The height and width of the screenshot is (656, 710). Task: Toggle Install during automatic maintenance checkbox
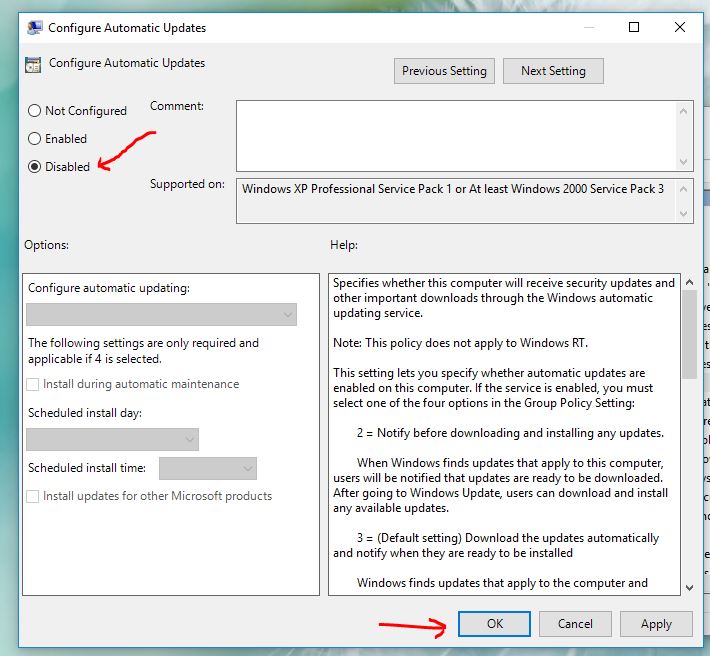(34, 384)
